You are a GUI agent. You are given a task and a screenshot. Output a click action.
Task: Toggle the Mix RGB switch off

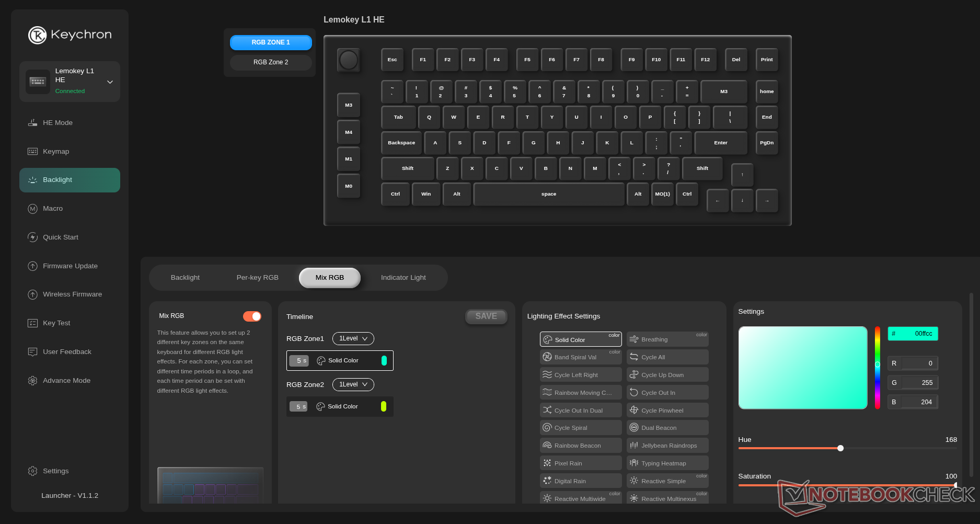pos(252,316)
